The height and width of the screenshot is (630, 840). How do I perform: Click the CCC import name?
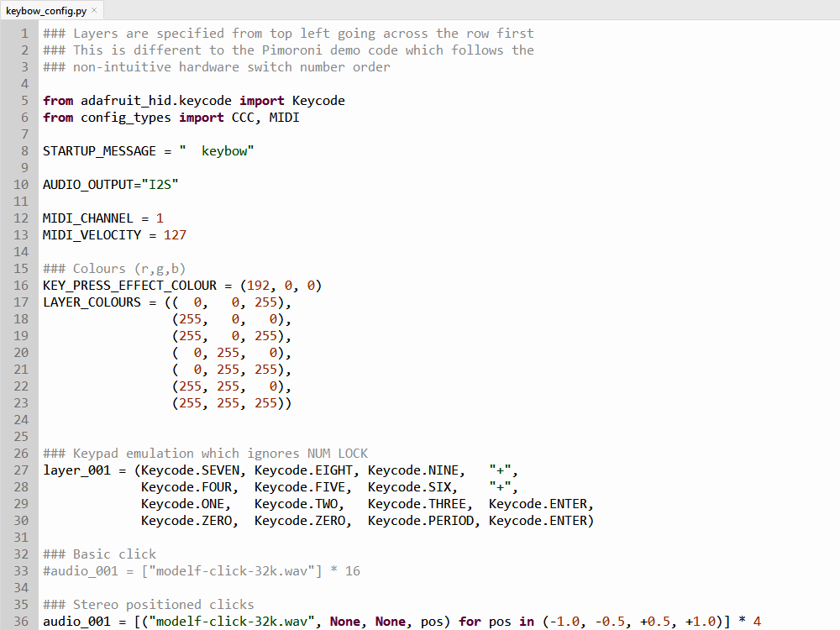(x=243, y=118)
